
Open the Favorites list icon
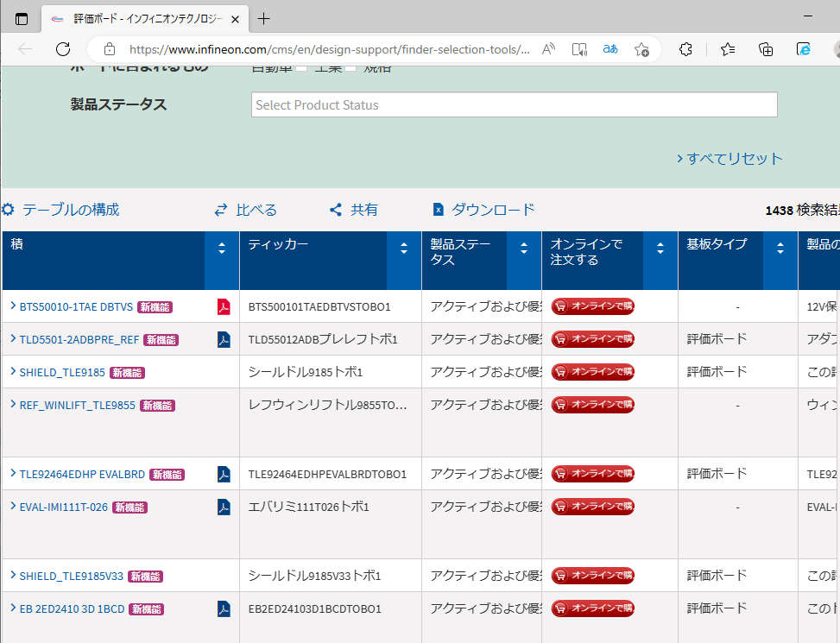click(728, 49)
